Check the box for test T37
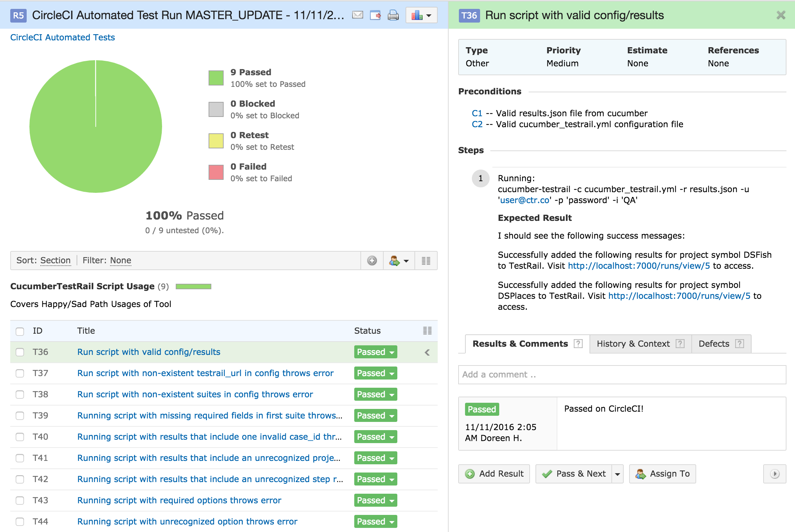Image resolution: width=795 pixels, height=532 pixels. [20, 373]
